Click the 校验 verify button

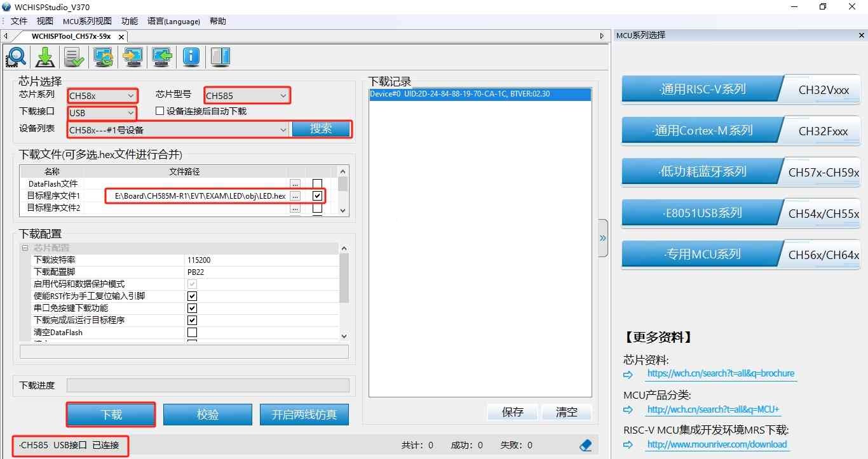click(208, 415)
